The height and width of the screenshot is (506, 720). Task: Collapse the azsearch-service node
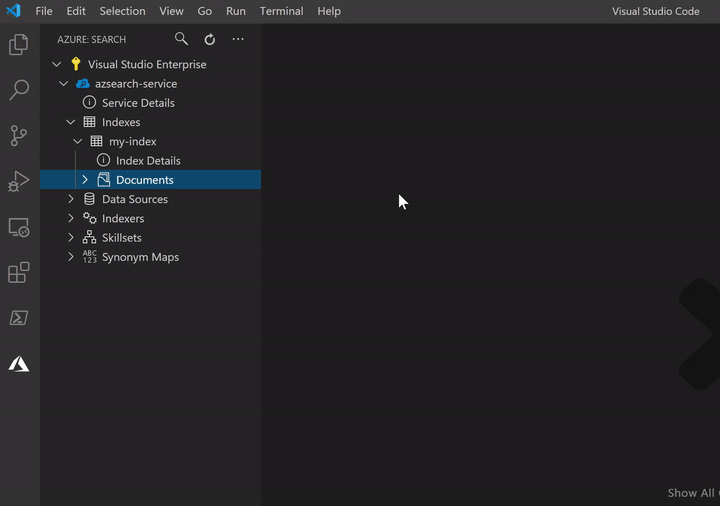tap(64, 84)
